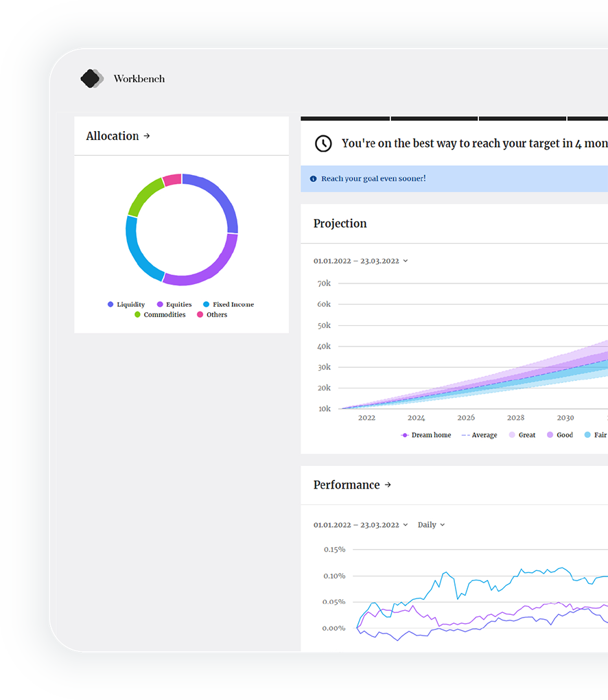
Task: Toggle the Dream home series in legend
Action: [426, 435]
